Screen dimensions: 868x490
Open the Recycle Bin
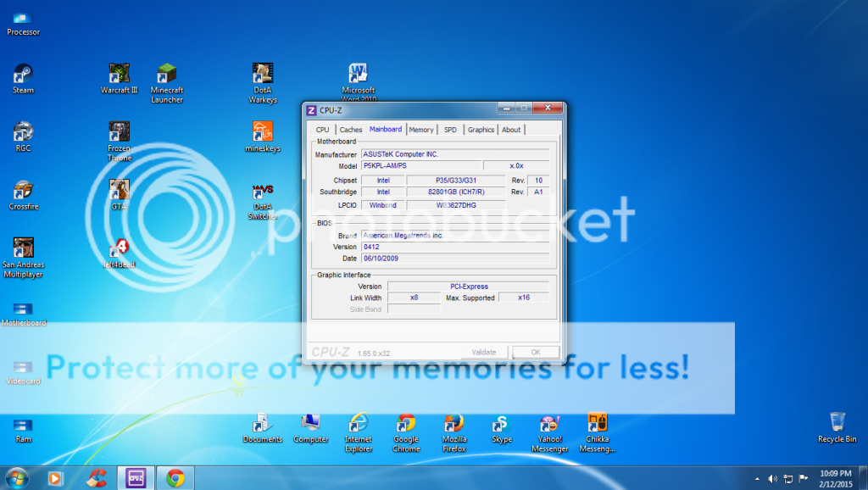tap(837, 423)
